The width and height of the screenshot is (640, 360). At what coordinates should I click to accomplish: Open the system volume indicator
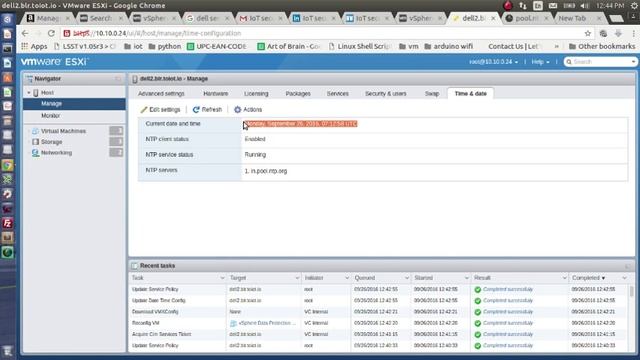[x=584, y=6]
